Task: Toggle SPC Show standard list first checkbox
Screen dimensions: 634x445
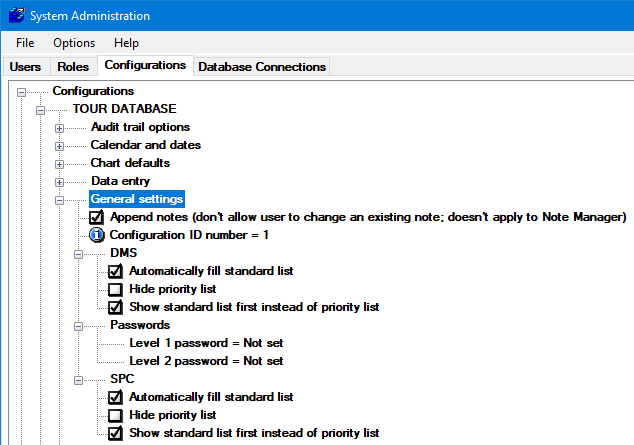Action: (x=116, y=433)
